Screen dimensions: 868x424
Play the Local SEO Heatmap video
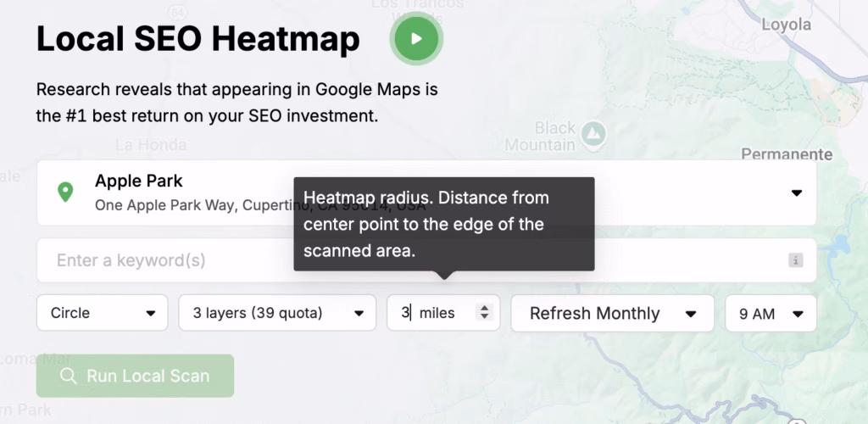pyautogui.click(x=415, y=39)
